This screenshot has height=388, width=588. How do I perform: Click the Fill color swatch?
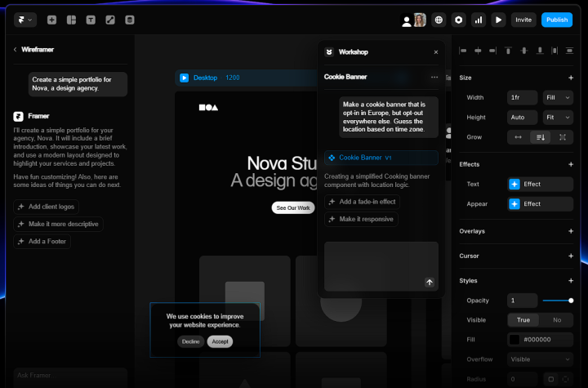point(514,340)
